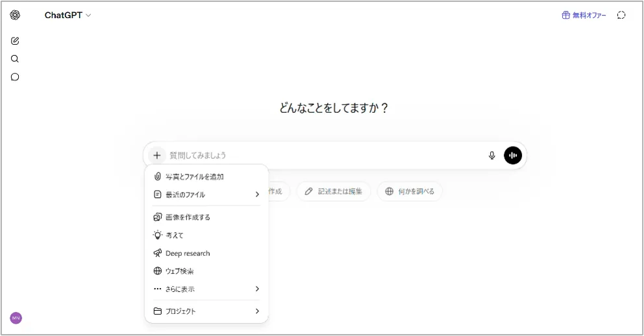Choose ウェブ検索 from the menu
The width and height of the screenshot is (644, 336).
pyautogui.click(x=206, y=270)
